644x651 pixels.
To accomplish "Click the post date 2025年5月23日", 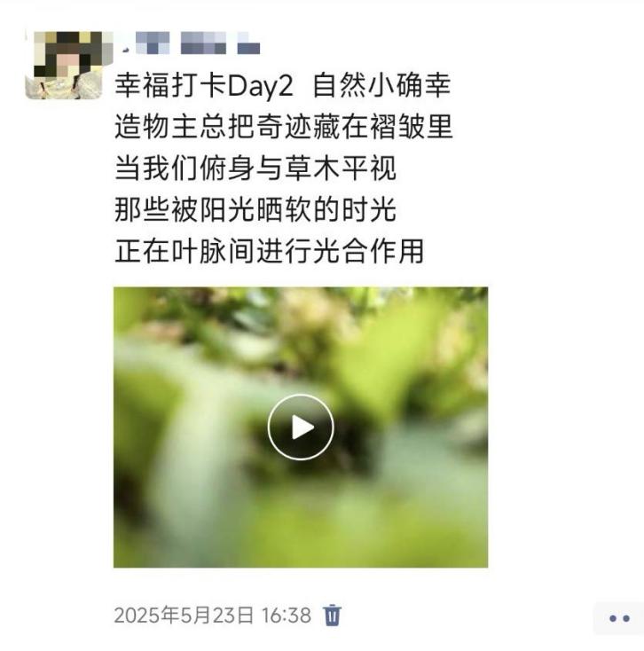I will pos(184,616).
